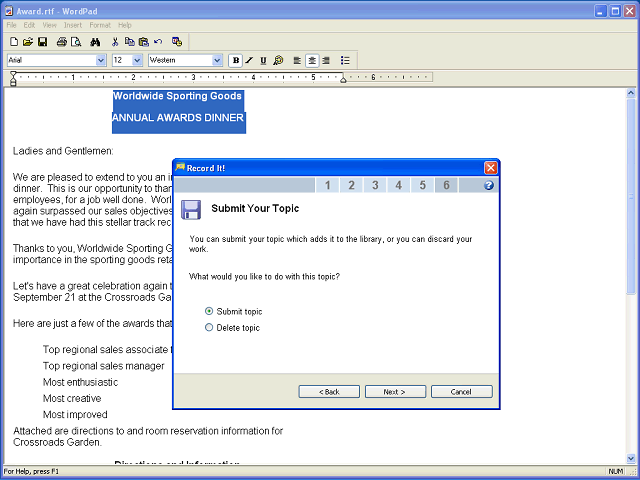Click the help question mark in Record It!

coord(489,185)
